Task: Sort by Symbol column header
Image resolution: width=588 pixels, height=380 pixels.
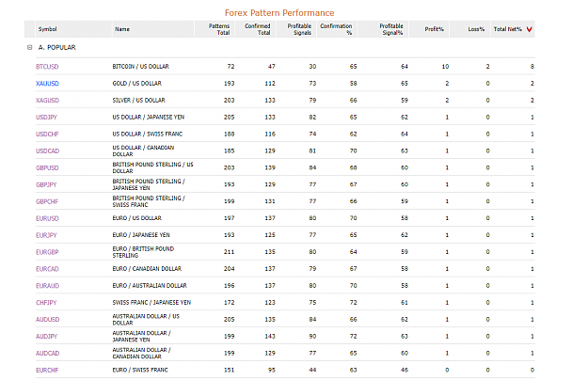Action: (x=48, y=29)
